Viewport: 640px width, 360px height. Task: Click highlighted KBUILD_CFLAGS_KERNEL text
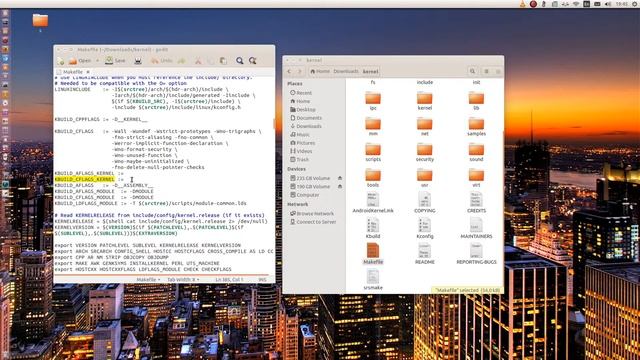coord(84,179)
